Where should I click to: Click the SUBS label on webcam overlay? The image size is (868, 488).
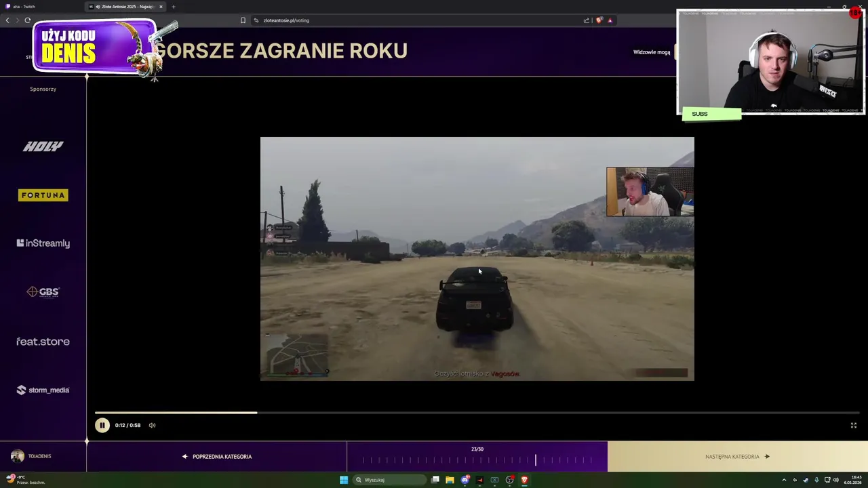pyautogui.click(x=711, y=114)
